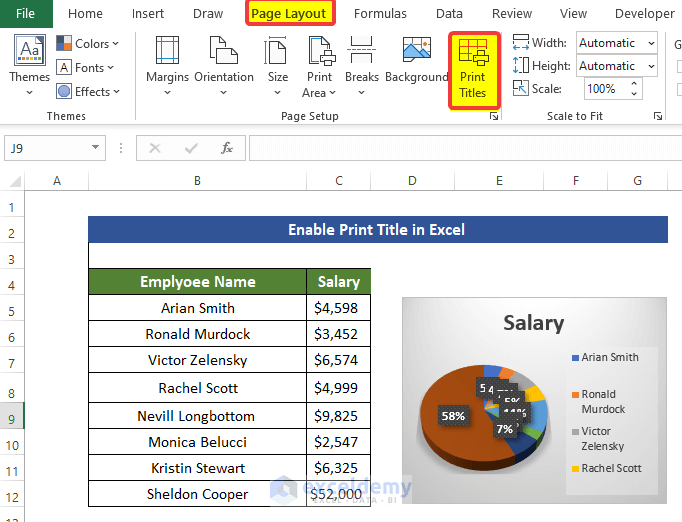Confirm entry checkmark icon
The width and height of the screenshot is (682, 522).
pos(191,148)
